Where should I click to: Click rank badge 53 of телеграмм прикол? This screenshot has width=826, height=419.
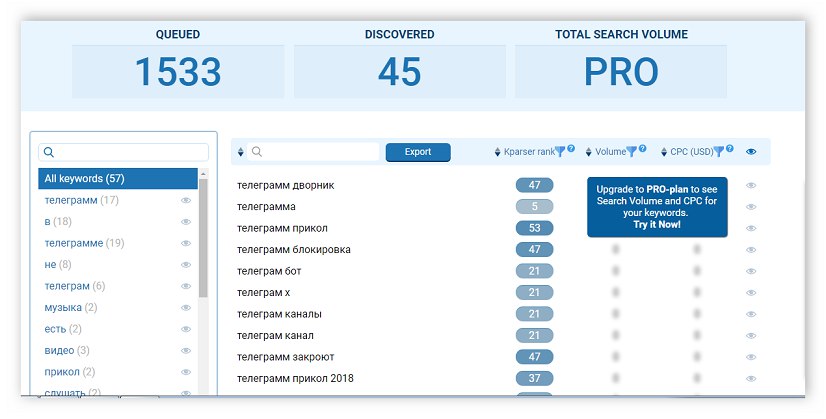pos(535,228)
